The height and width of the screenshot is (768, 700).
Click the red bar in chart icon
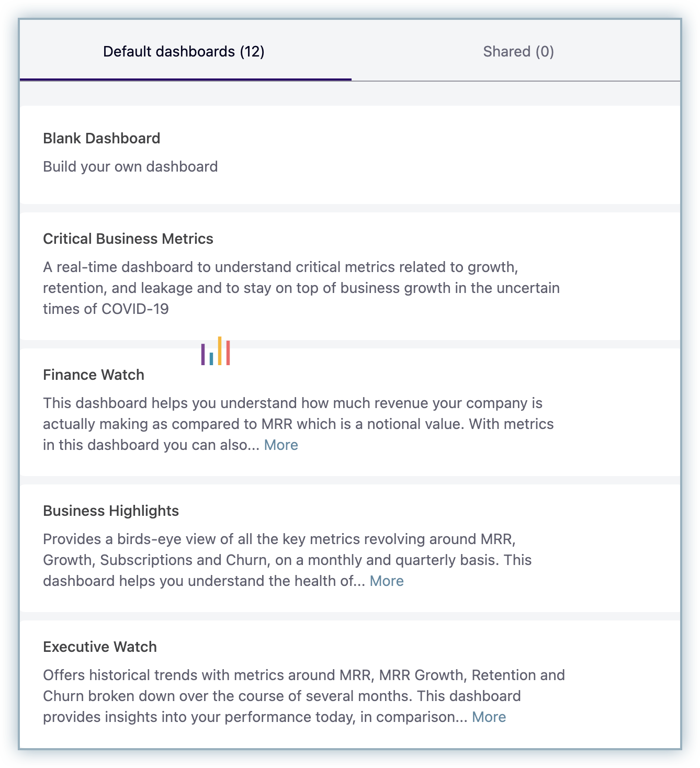point(228,353)
